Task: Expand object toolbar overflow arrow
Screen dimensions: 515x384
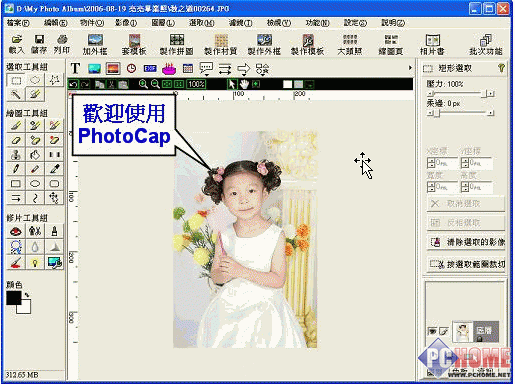Action: [410, 68]
